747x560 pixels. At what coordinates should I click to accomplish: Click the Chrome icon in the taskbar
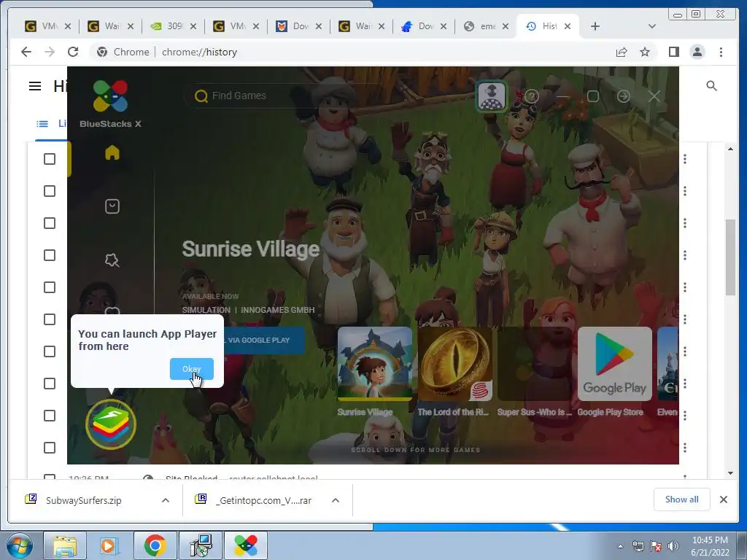click(x=155, y=545)
